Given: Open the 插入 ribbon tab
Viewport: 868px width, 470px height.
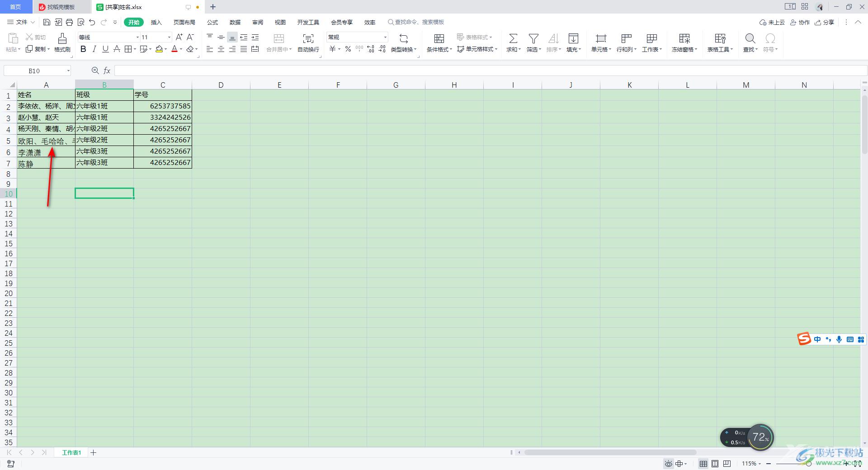Looking at the screenshot, I should [x=156, y=22].
